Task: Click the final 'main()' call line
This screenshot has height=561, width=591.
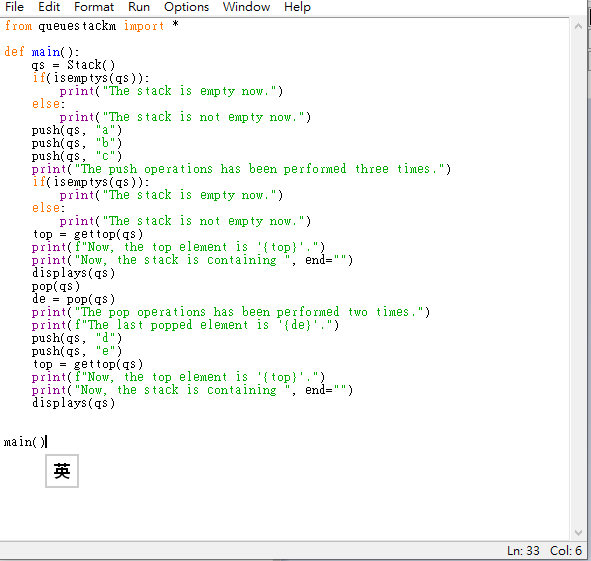Action: [x=24, y=442]
